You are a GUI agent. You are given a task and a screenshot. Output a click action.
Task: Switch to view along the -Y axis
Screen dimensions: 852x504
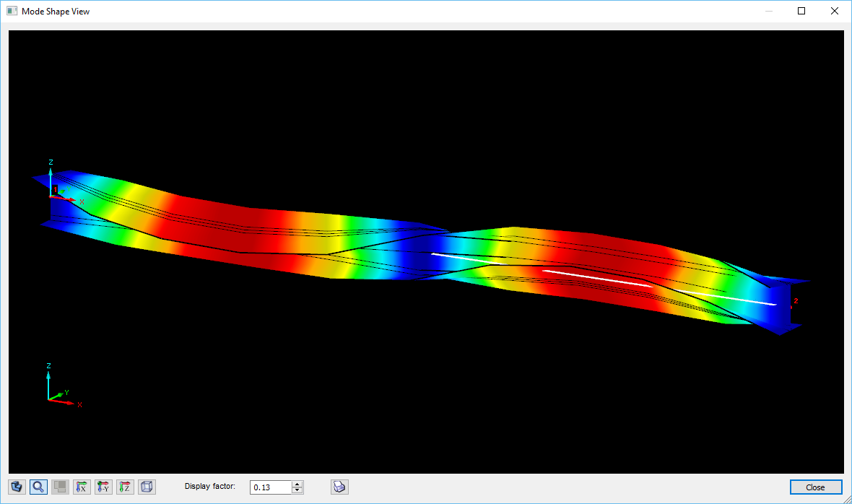click(103, 486)
